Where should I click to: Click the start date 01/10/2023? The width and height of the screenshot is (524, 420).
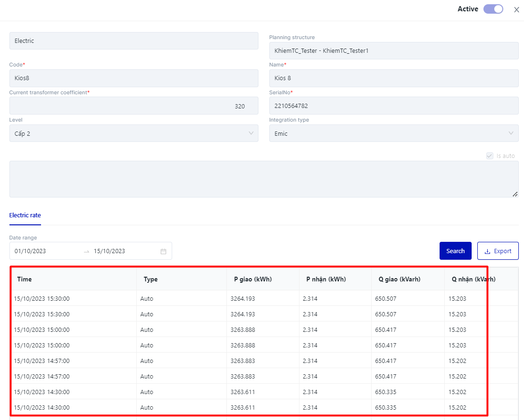click(31, 251)
